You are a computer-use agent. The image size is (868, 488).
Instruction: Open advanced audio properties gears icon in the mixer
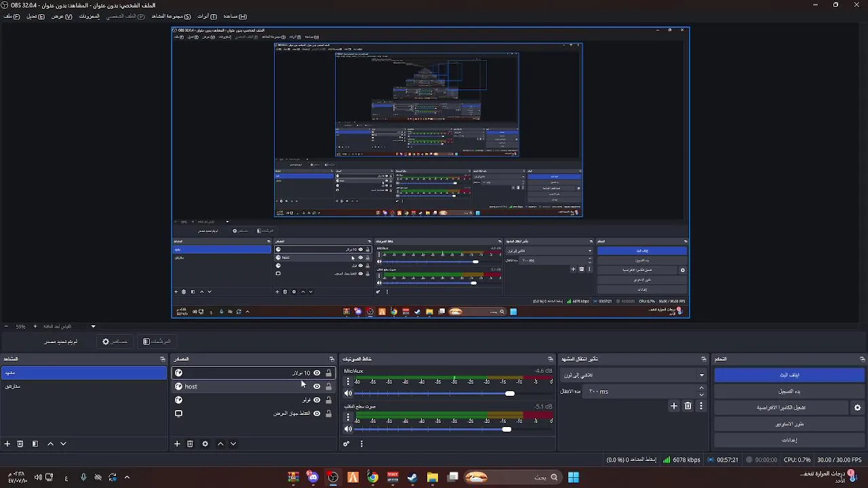(347, 444)
